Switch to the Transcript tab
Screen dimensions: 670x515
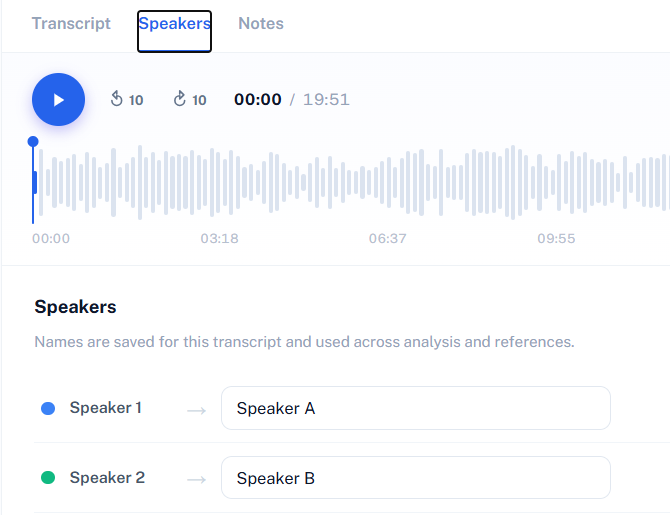click(x=71, y=24)
